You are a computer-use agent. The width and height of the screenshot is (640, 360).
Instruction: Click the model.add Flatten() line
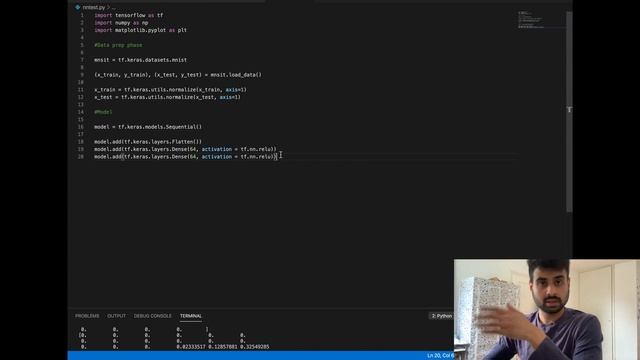148,142
